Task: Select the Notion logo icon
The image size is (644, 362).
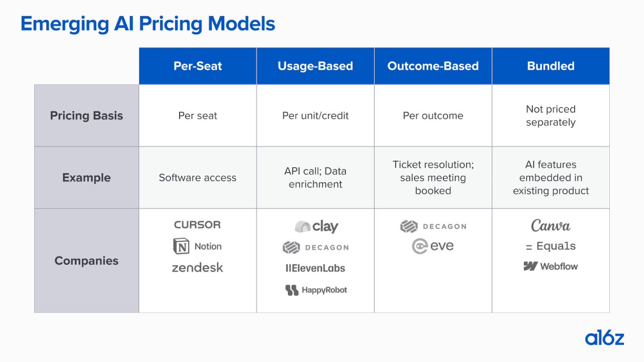Action: tap(181, 246)
